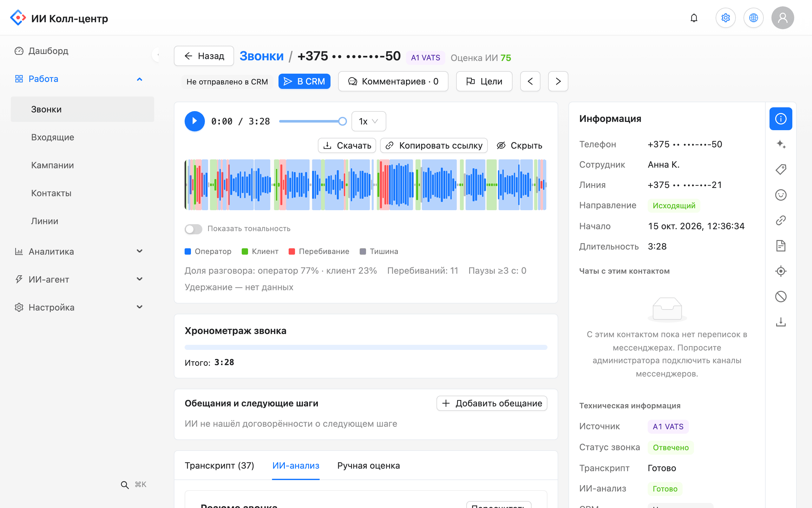Click the search magnifier in sidebar
Image resolution: width=812 pixels, height=508 pixels.
coord(124,485)
